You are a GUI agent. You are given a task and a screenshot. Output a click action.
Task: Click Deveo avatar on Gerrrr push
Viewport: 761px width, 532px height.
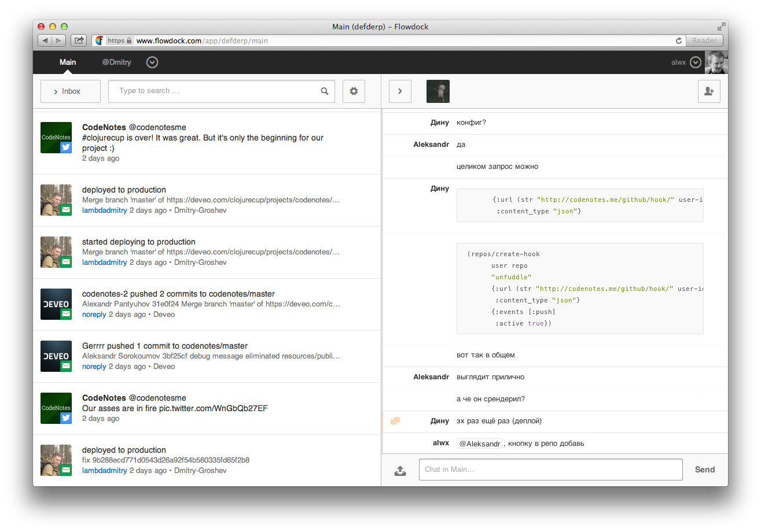56,356
